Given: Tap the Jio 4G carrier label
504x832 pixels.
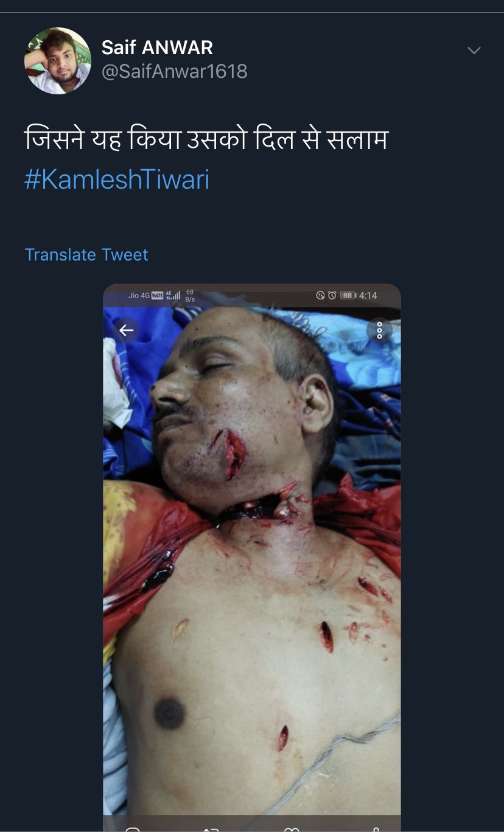Looking at the screenshot, I should [139, 295].
